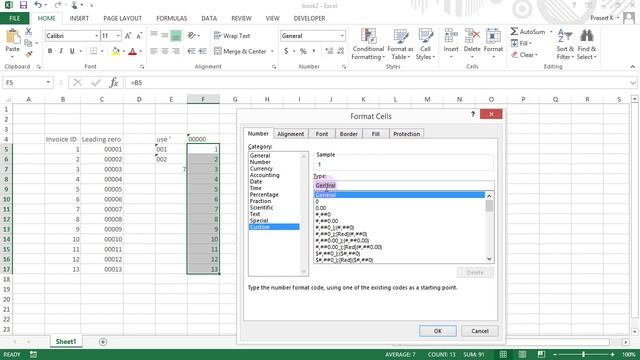The image size is (640, 360).
Task: Click the Accounting dollar format icon
Action: tap(286, 51)
